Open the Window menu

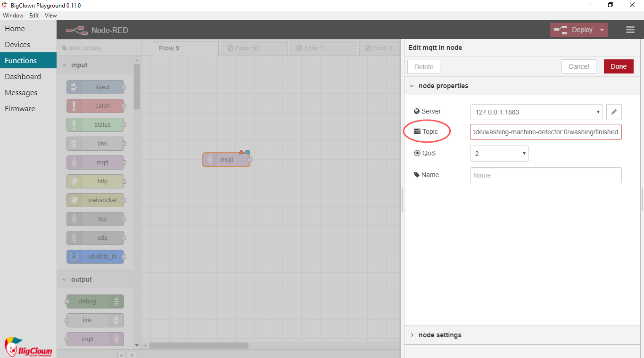tap(13, 15)
